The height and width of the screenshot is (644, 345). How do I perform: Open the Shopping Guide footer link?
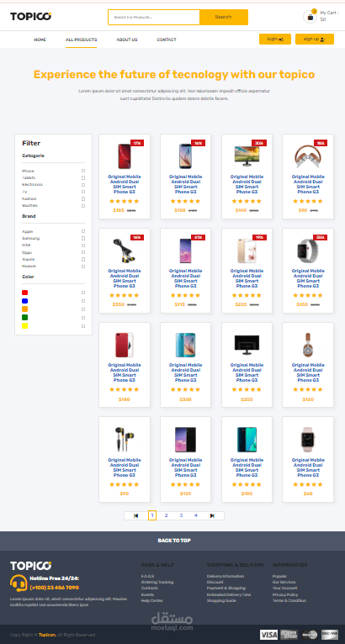(x=221, y=600)
